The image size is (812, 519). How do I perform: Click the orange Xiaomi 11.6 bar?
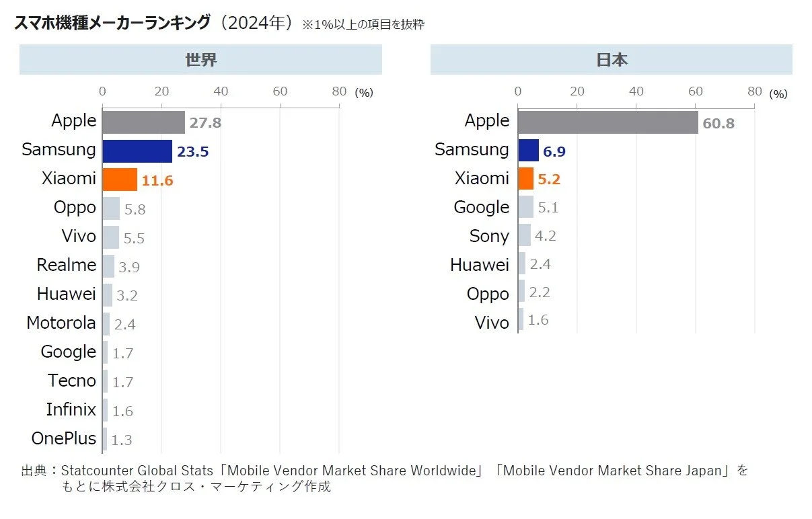pos(120,180)
